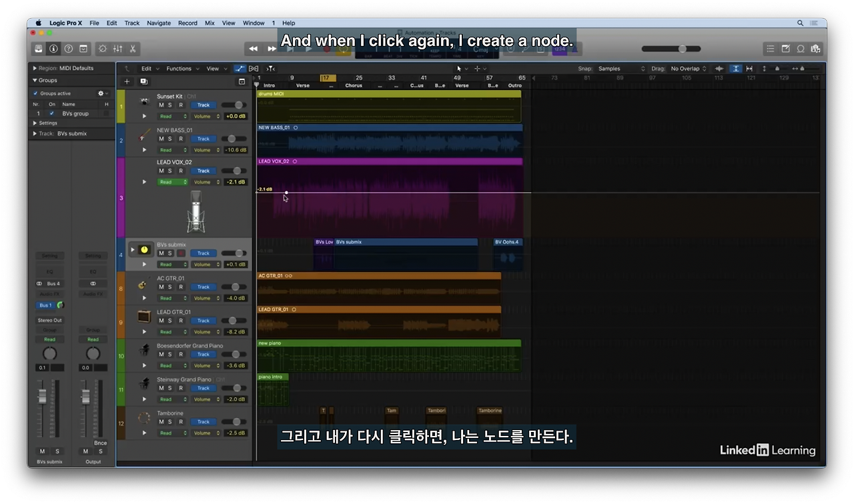This screenshot has height=504, width=854.
Task: Open the Snap Samples dropdown
Action: (x=621, y=69)
